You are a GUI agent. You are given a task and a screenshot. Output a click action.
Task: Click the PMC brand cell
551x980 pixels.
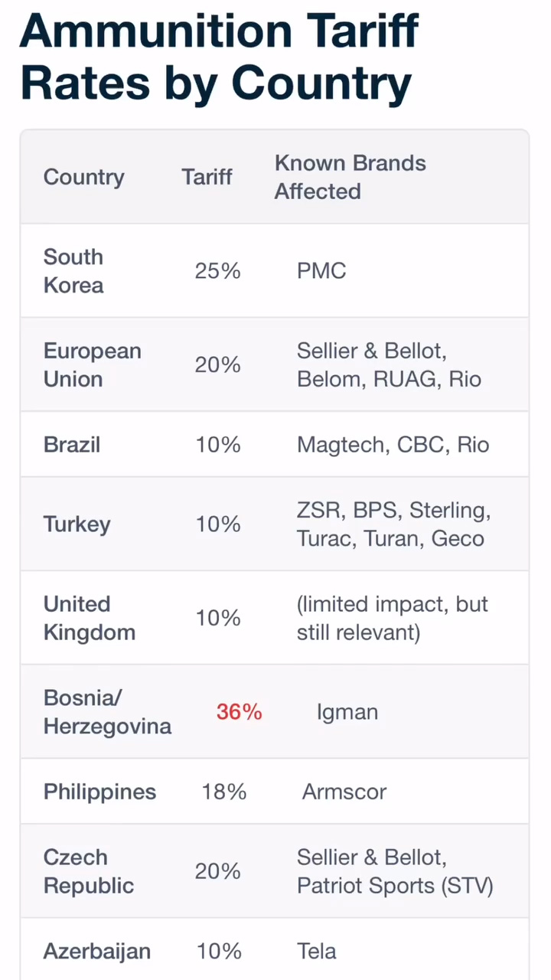(321, 271)
